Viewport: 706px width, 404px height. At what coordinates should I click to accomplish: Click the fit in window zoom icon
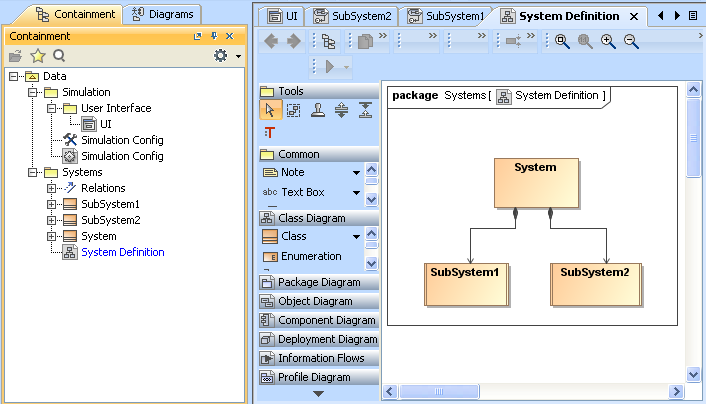tap(562, 41)
